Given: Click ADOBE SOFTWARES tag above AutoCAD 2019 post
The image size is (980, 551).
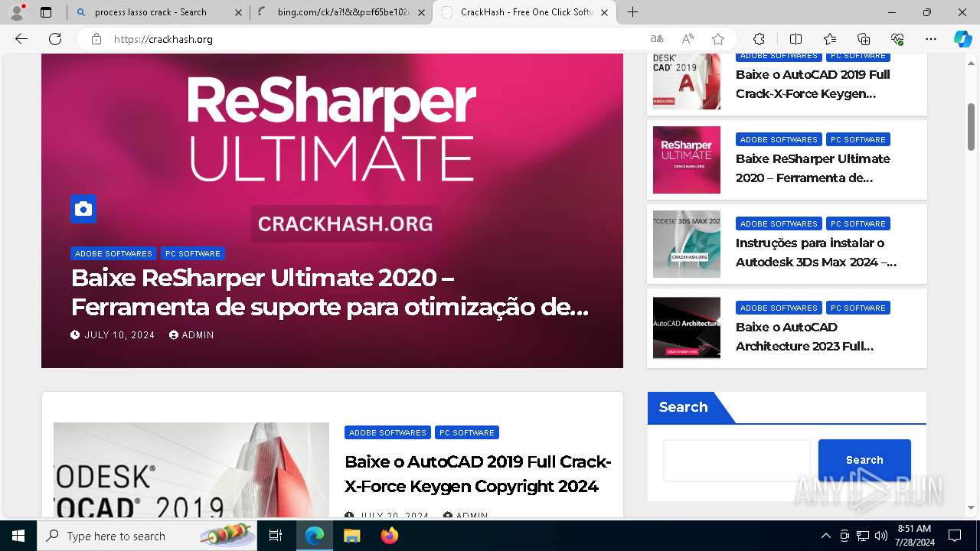Looking at the screenshot, I should pyautogui.click(x=387, y=432).
